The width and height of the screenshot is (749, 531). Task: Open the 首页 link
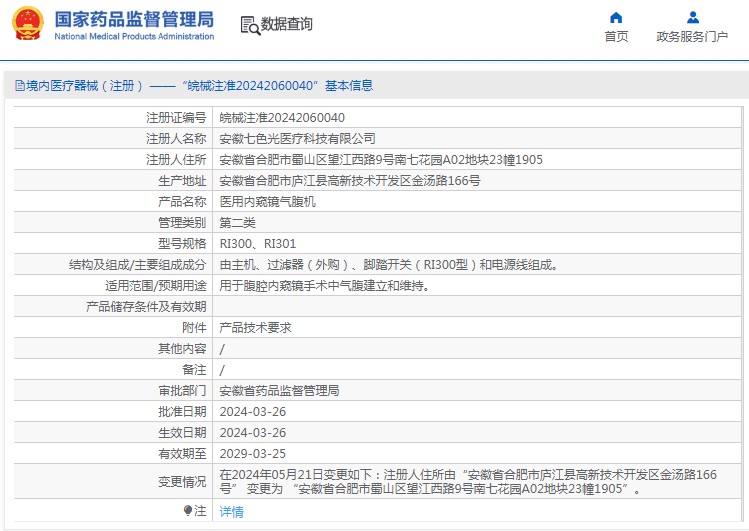click(x=616, y=37)
